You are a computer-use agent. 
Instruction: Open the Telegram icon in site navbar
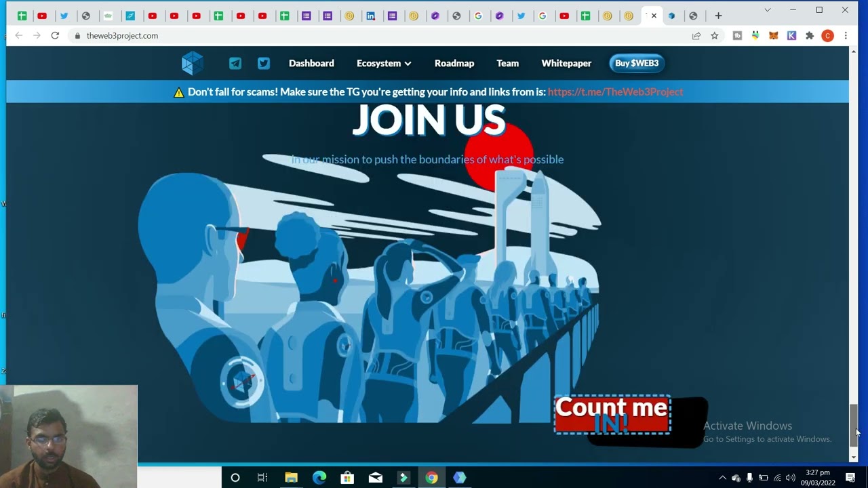point(235,63)
